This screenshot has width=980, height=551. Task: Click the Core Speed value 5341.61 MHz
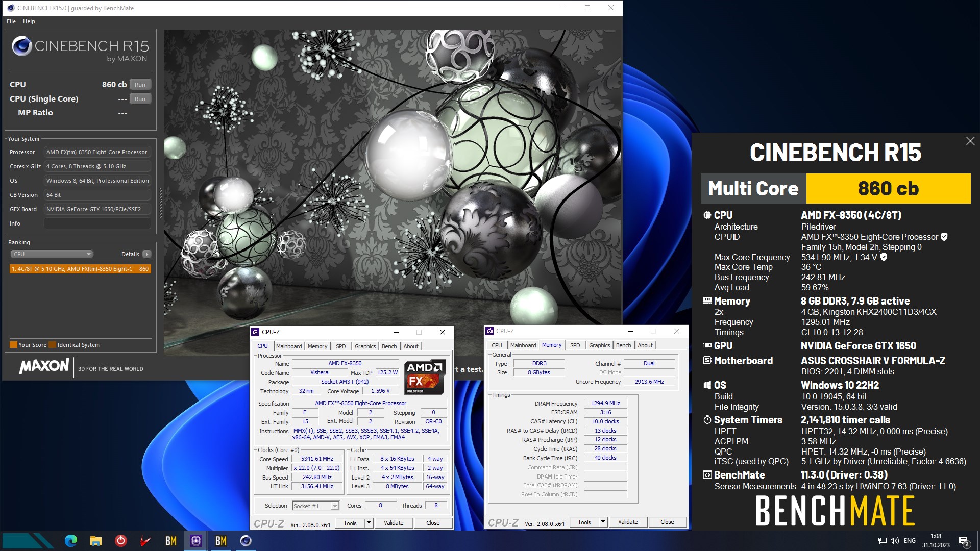coord(317,459)
